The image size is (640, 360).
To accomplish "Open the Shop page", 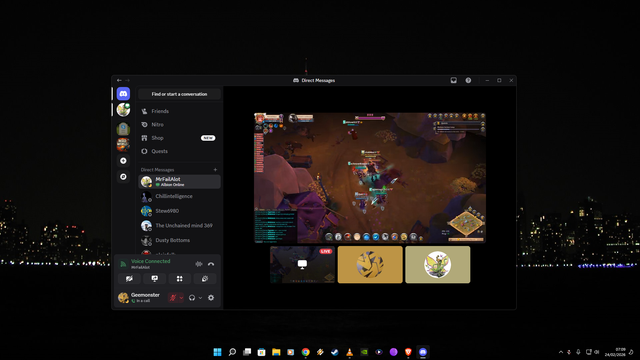I will coord(179,138).
